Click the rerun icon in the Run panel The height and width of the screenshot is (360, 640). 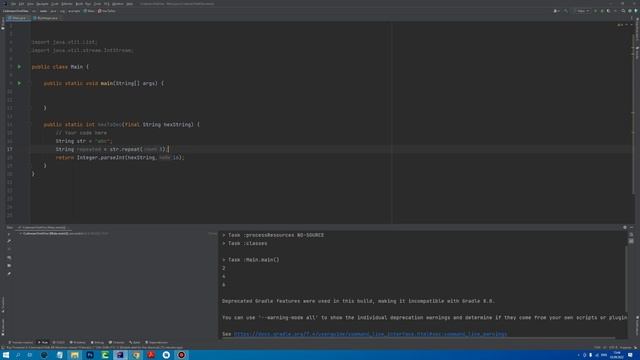pyautogui.click(x=9, y=234)
